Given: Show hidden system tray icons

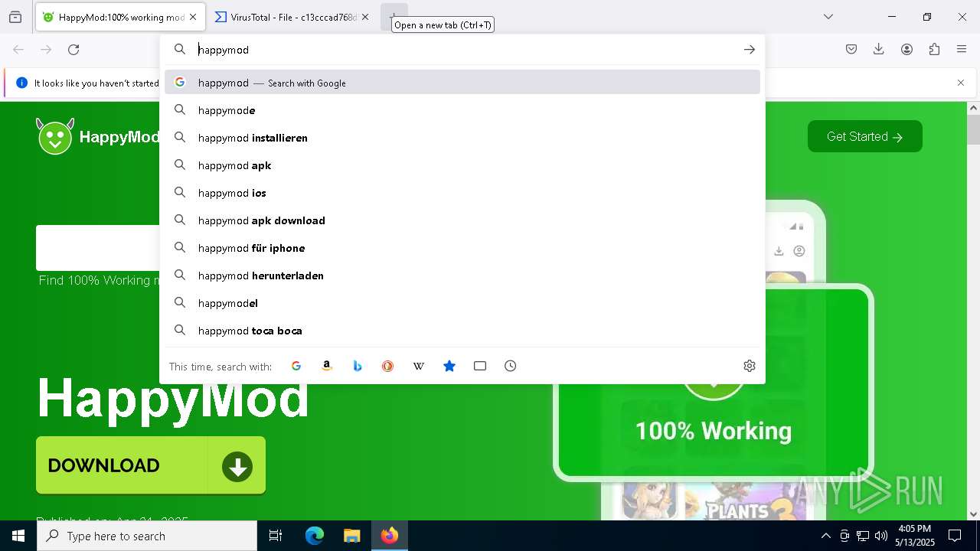Looking at the screenshot, I should (x=825, y=536).
